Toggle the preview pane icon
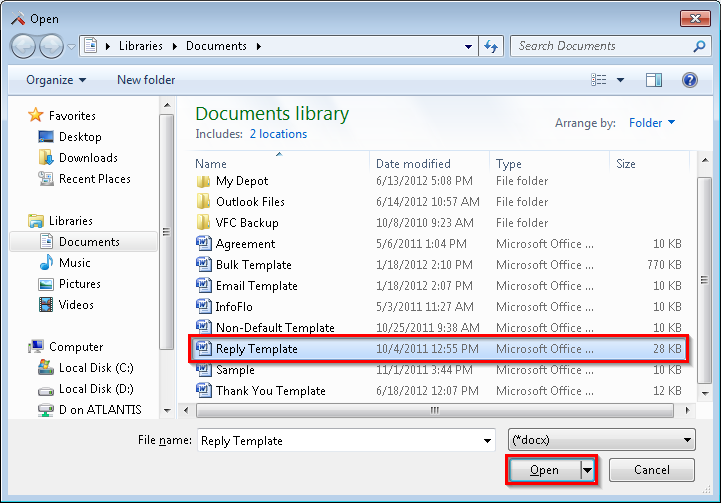Image resolution: width=721 pixels, height=503 pixels. click(654, 80)
